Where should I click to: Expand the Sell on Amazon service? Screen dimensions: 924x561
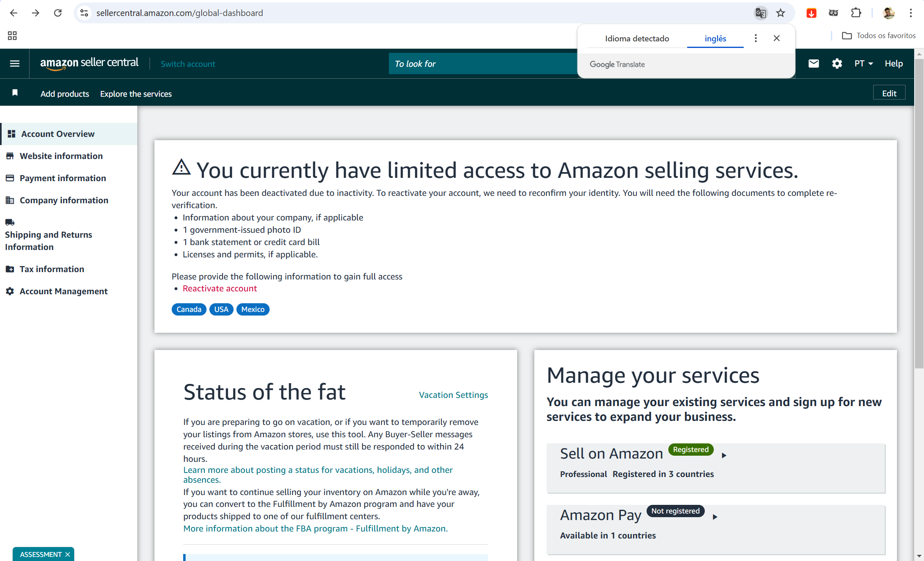tap(724, 455)
